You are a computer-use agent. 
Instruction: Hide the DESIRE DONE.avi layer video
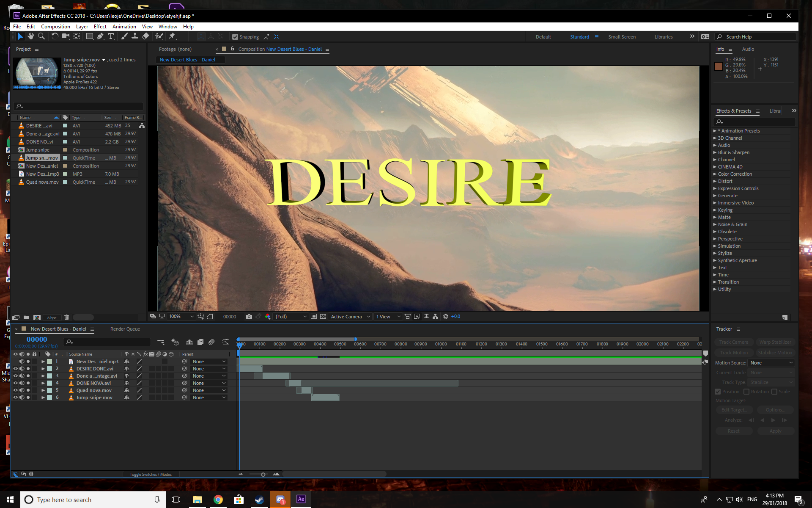pos(15,369)
